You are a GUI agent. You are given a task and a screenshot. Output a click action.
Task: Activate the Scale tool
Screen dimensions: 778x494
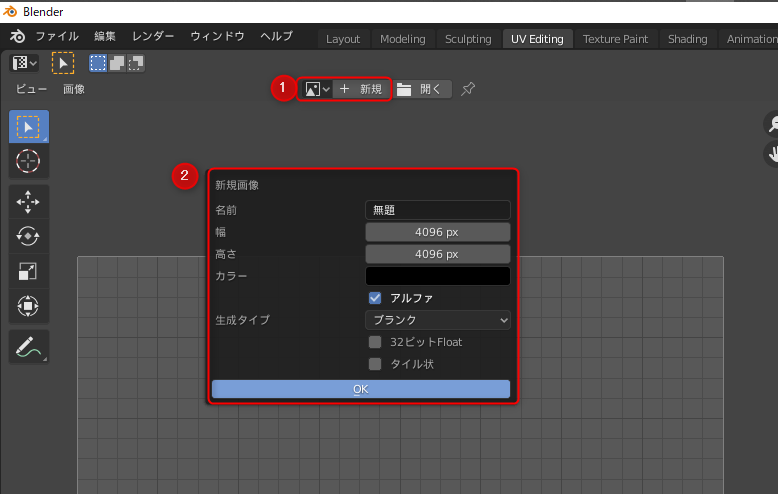(x=28, y=271)
